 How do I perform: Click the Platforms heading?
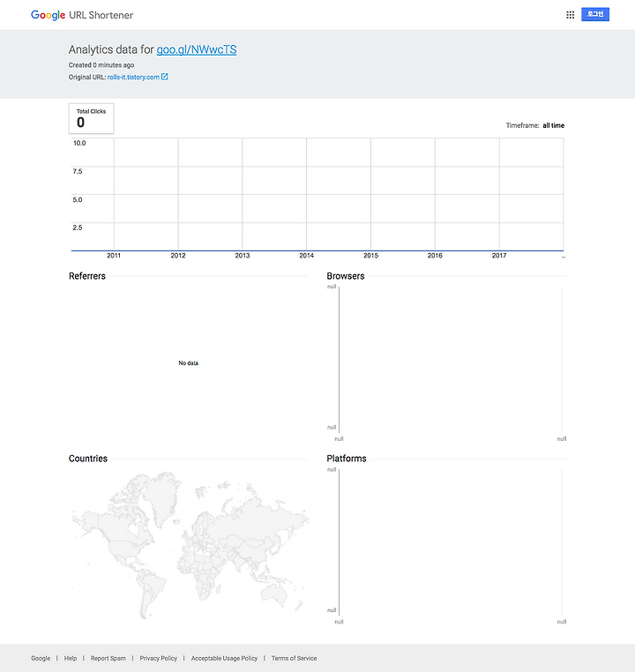click(x=347, y=459)
